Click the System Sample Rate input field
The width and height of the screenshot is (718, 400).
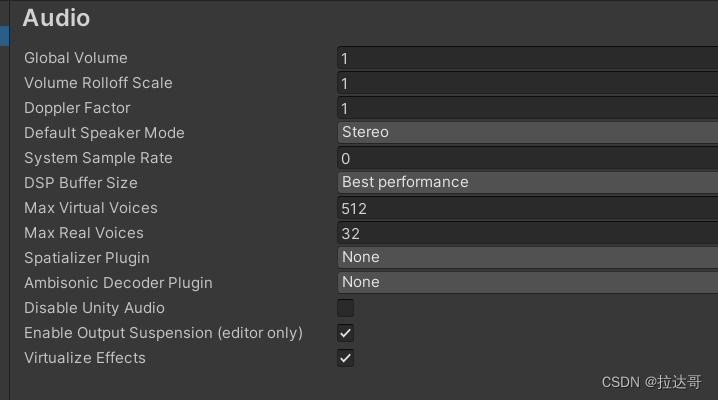527,158
